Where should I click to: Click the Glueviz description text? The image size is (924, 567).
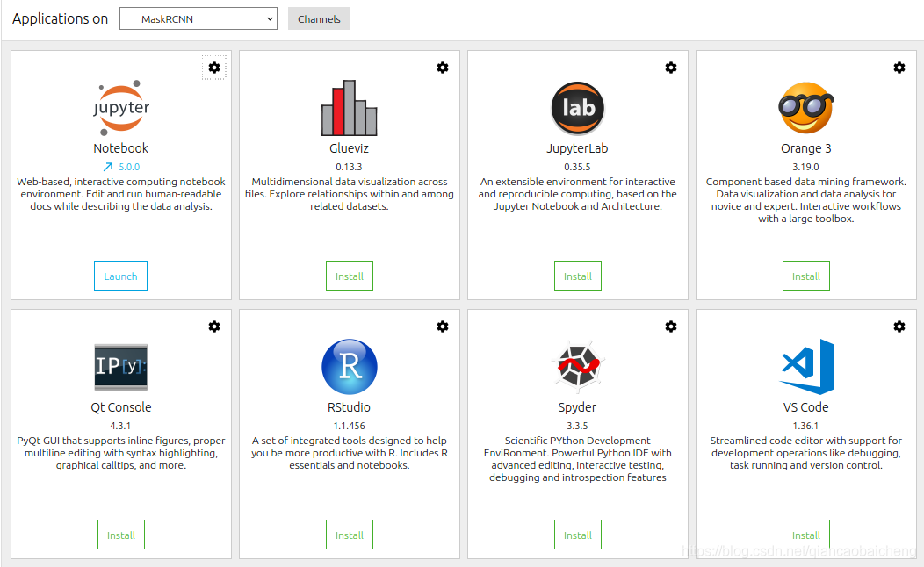(x=350, y=194)
